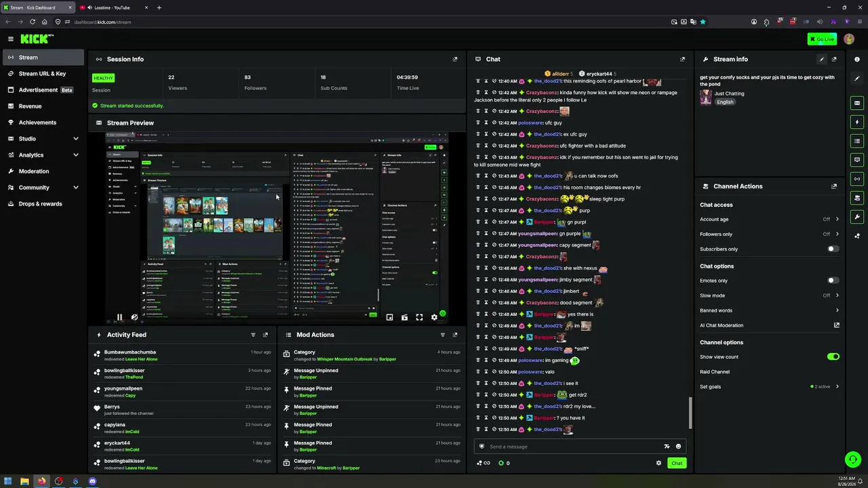Edit stream info with pencil icon
This screenshot has height=488, width=868.
(822, 59)
